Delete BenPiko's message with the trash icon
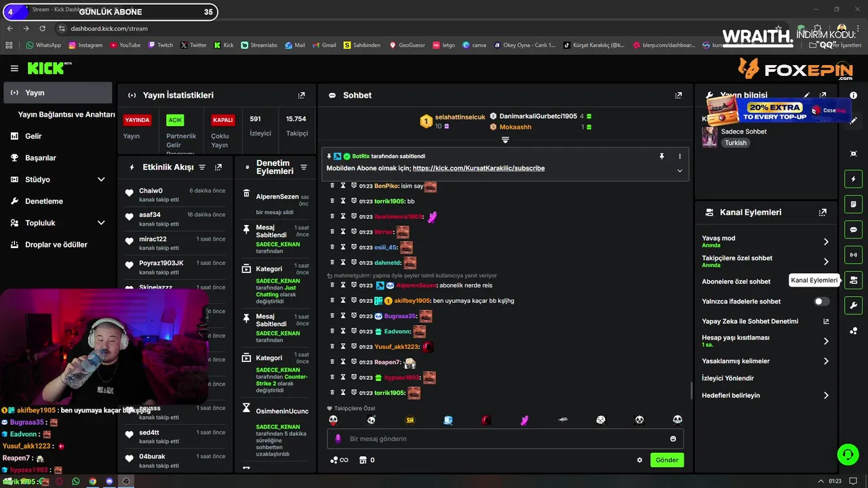 tap(332, 186)
